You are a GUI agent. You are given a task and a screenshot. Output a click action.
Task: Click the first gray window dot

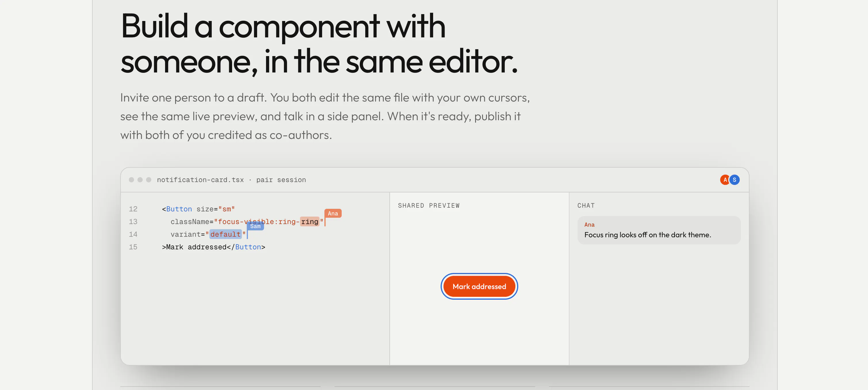tap(131, 180)
